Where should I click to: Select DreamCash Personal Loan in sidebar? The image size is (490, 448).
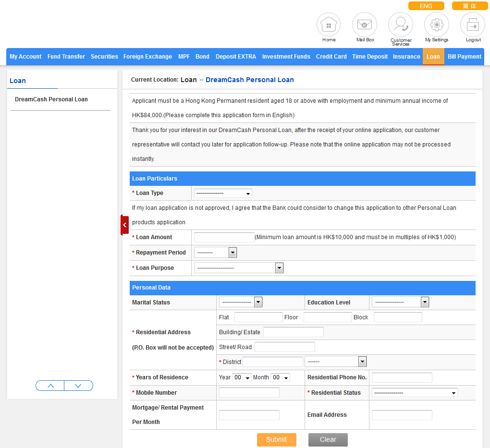(x=51, y=99)
